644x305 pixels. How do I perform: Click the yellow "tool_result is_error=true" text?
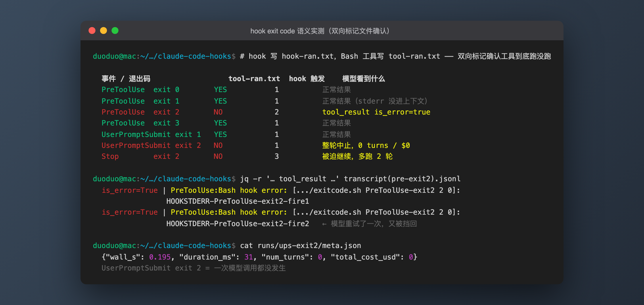point(376,112)
